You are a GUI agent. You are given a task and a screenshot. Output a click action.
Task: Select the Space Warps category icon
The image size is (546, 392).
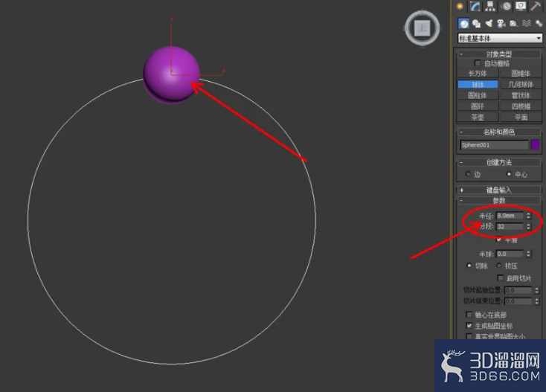pos(527,24)
